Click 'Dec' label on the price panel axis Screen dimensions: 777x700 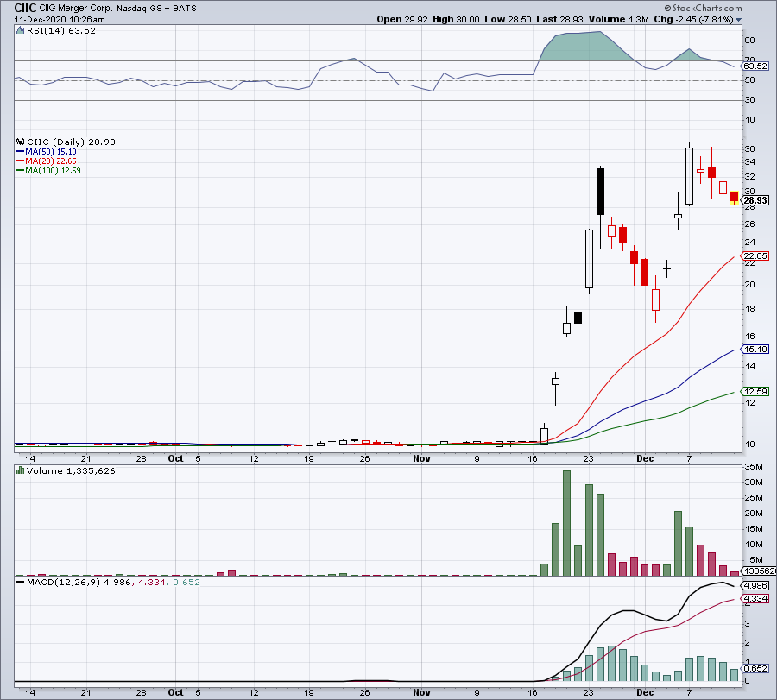645,458
